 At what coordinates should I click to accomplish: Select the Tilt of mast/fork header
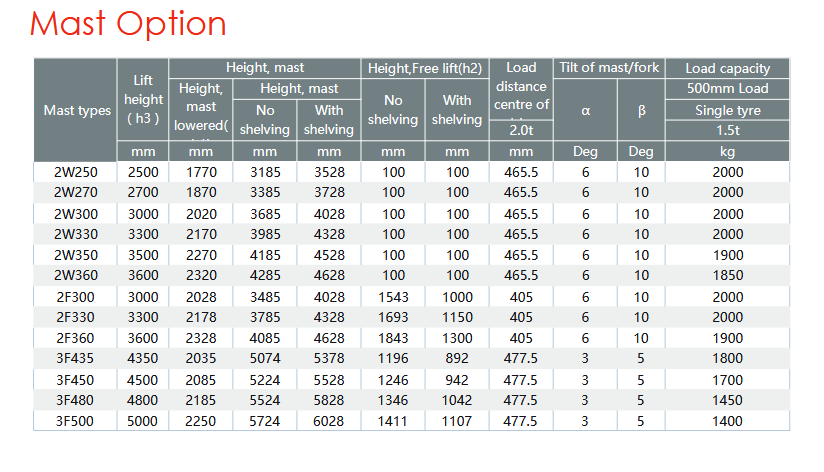point(609,68)
